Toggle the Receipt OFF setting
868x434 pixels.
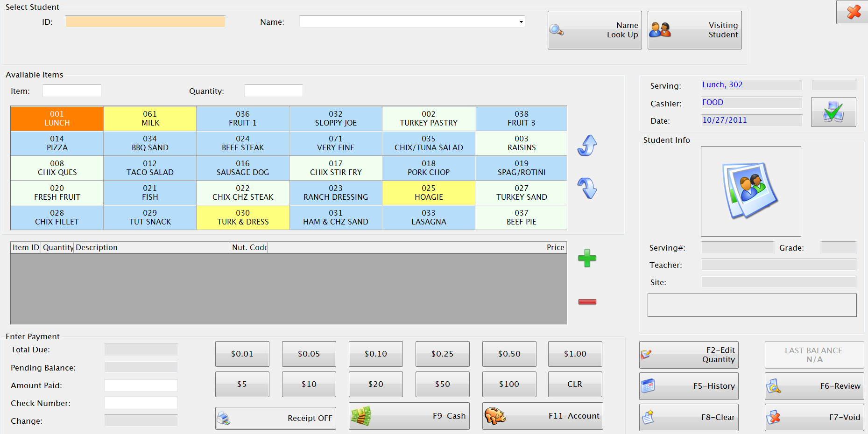click(275, 418)
